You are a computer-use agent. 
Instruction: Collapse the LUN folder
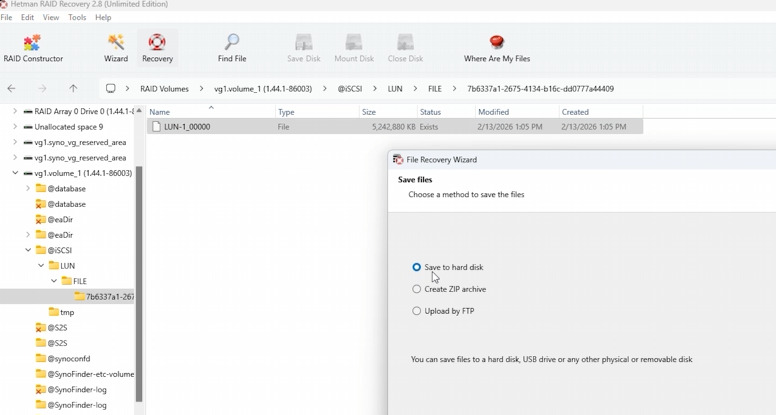pyautogui.click(x=41, y=266)
